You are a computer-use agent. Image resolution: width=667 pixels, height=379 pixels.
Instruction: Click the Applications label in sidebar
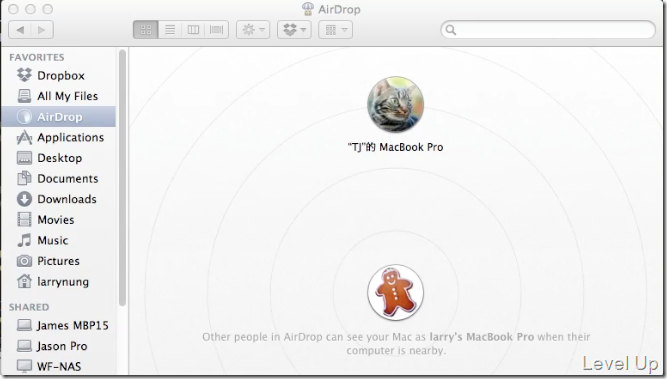point(71,137)
